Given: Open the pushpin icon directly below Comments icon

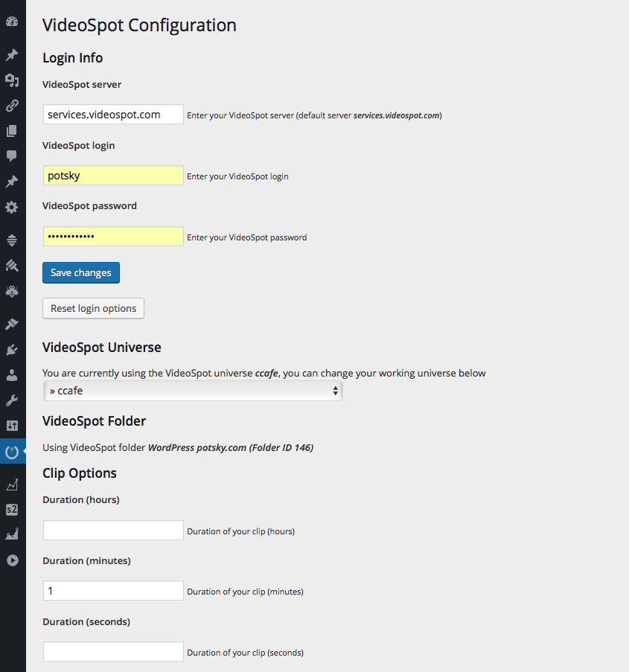Looking at the screenshot, I should coord(12,182).
